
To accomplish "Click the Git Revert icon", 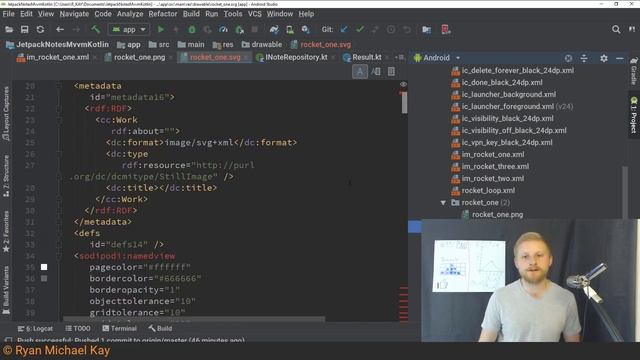I will pos(407,29).
